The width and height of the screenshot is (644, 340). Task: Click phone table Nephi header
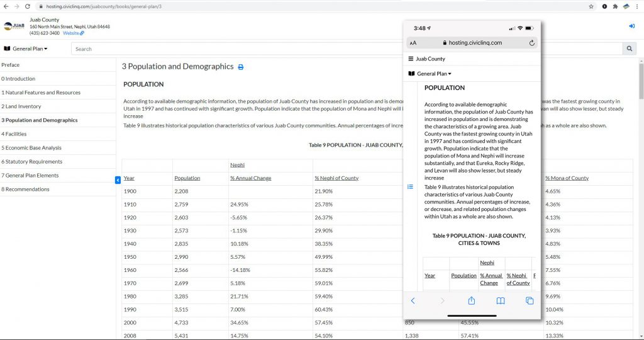click(487, 263)
